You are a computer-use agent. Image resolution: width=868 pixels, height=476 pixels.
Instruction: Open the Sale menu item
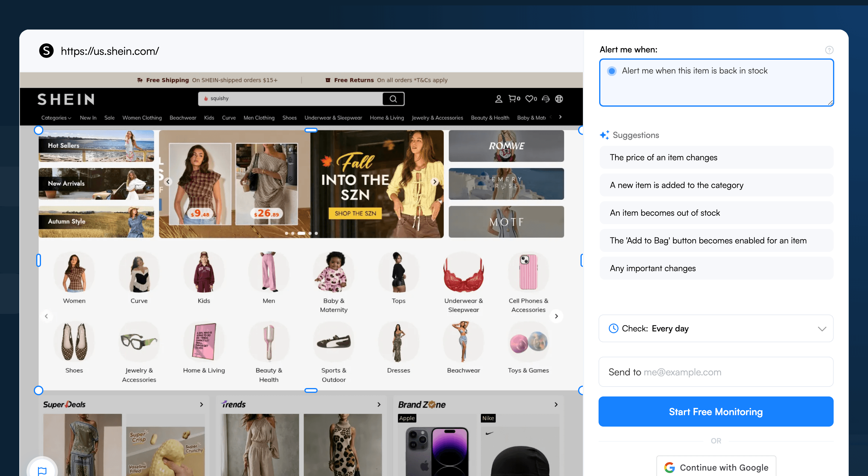click(109, 117)
